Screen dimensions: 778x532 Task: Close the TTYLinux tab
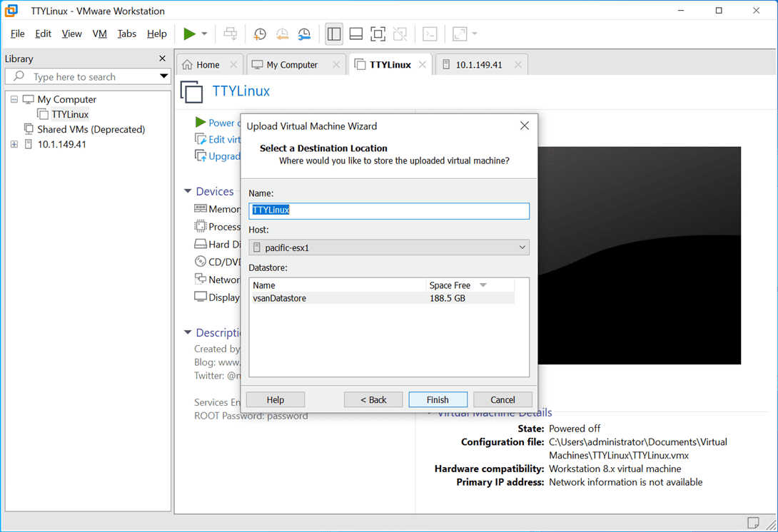click(x=423, y=64)
